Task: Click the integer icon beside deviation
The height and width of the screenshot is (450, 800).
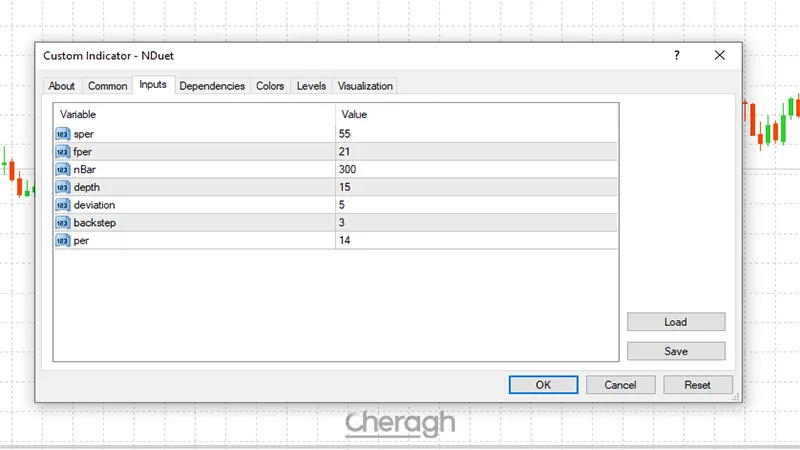Action: (x=63, y=205)
